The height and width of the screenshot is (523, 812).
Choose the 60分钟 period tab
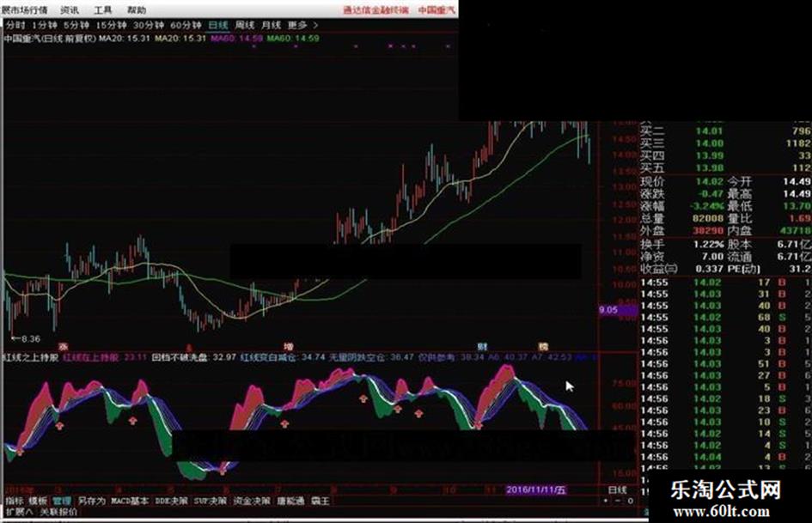186,25
